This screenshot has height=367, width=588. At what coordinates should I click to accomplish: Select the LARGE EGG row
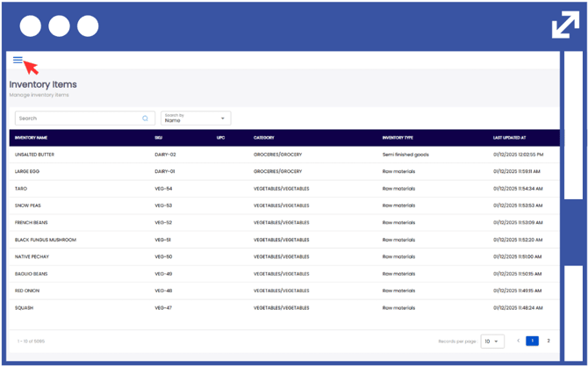pos(27,172)
